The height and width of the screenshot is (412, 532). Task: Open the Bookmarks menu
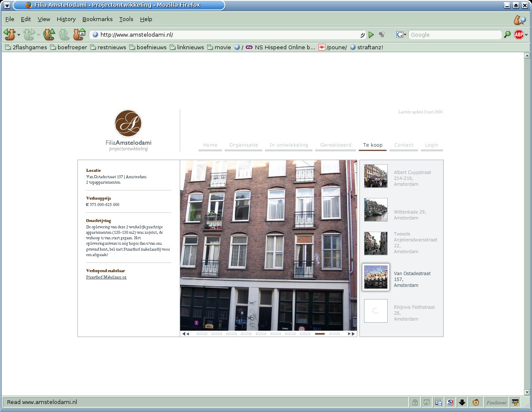pyautogui.click(x=97, y=19)
